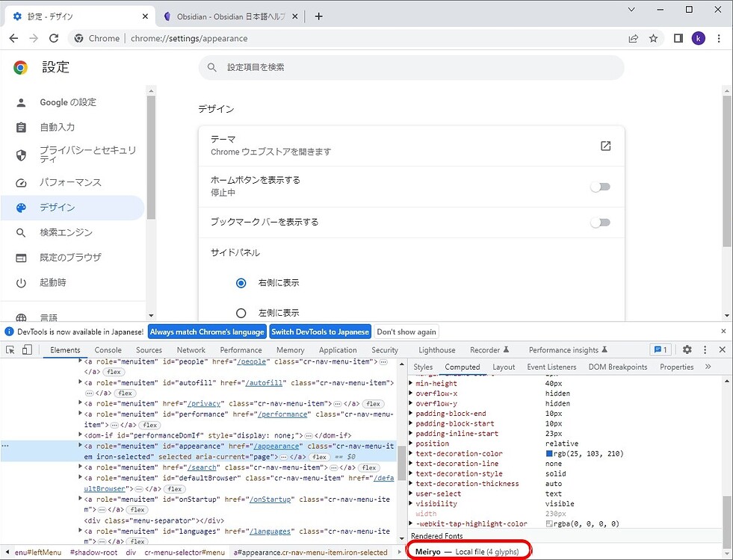
Task: Open DevTools settings via the gear icon
Action: [687, 349]
